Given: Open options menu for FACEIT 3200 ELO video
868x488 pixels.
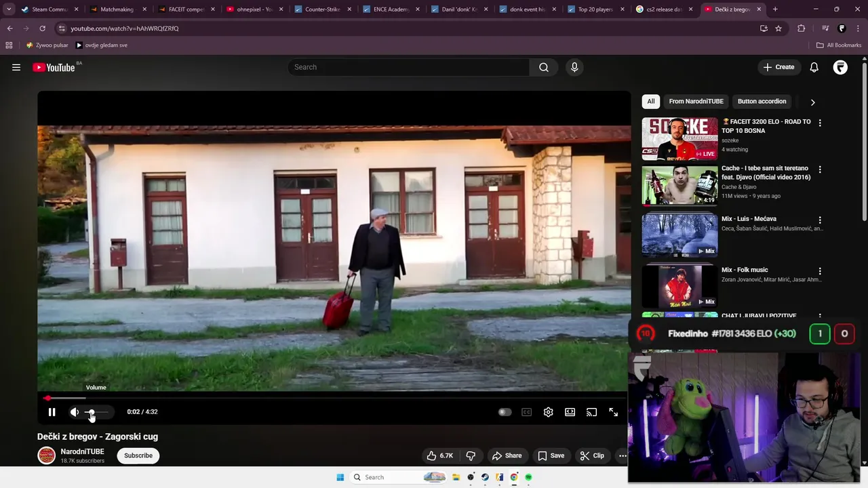Looking at the screenshot, I should coord(820,123).
